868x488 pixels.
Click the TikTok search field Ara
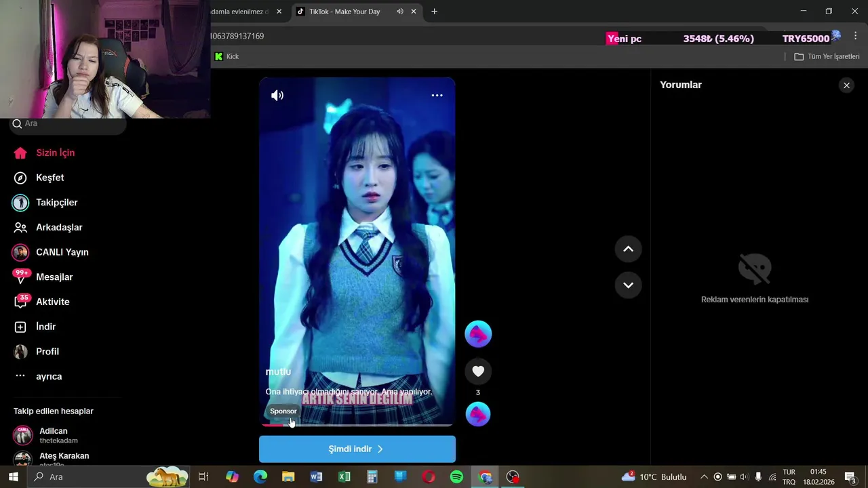[68, 124]
